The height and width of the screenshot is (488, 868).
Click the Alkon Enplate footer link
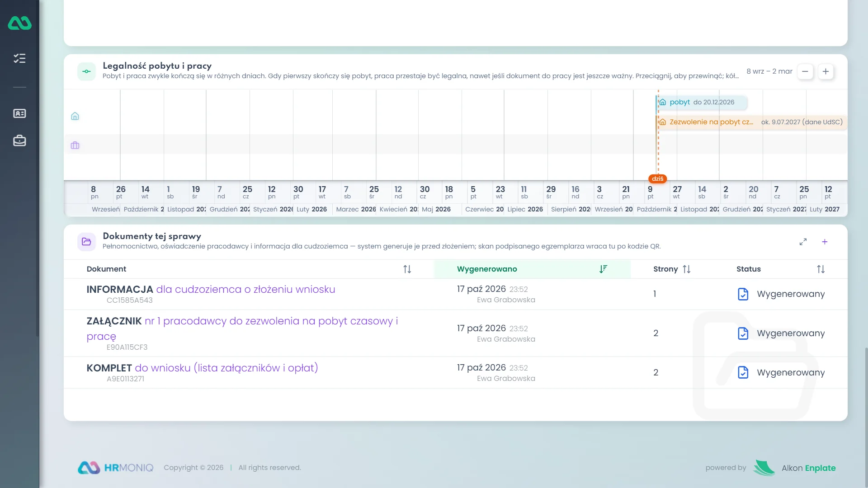(x=808, y=468)
